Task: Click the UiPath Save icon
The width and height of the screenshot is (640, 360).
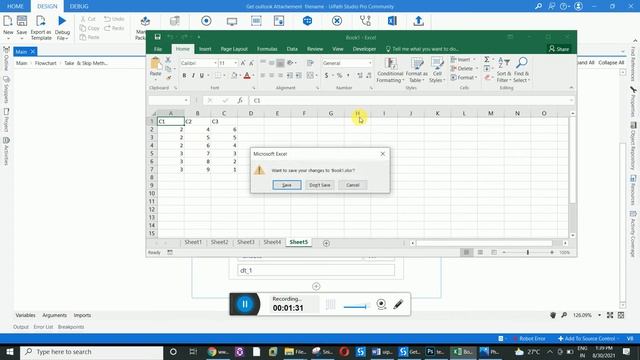Action: (22, 27)
